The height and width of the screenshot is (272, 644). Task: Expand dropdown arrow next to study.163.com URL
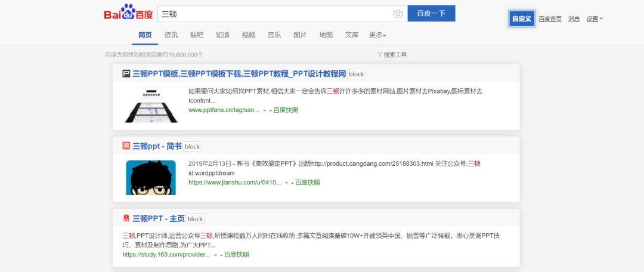tap(215, 255)
